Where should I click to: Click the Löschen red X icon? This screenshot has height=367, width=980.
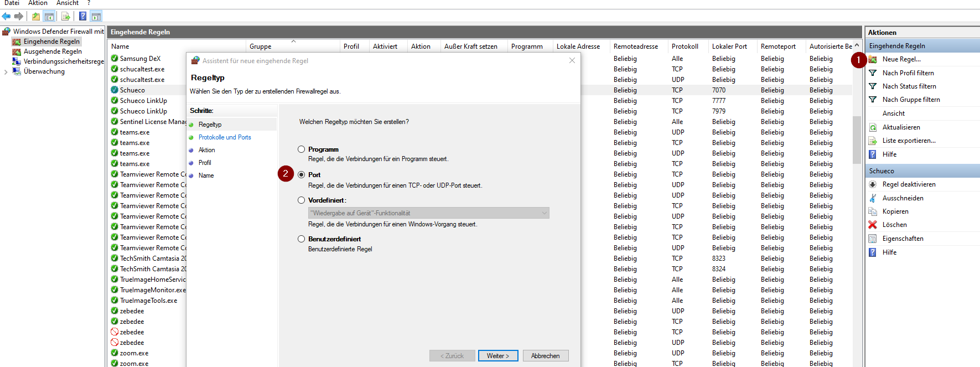pos(873,225)
